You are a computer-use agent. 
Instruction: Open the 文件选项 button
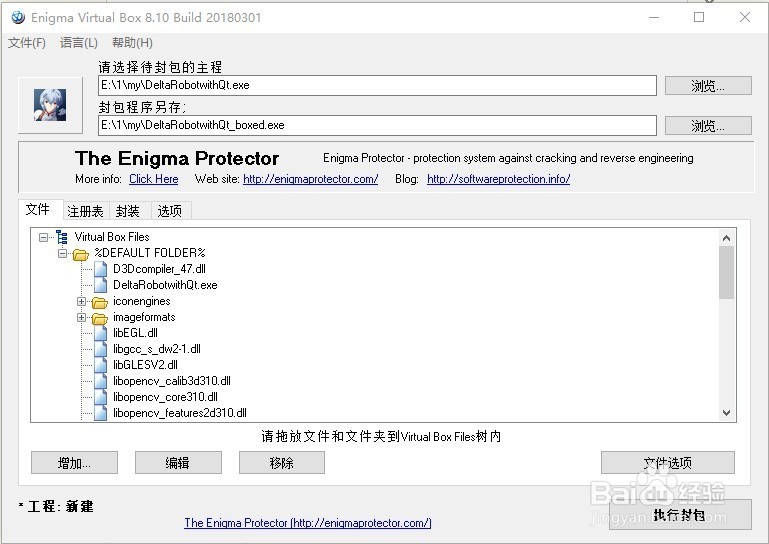667,463
